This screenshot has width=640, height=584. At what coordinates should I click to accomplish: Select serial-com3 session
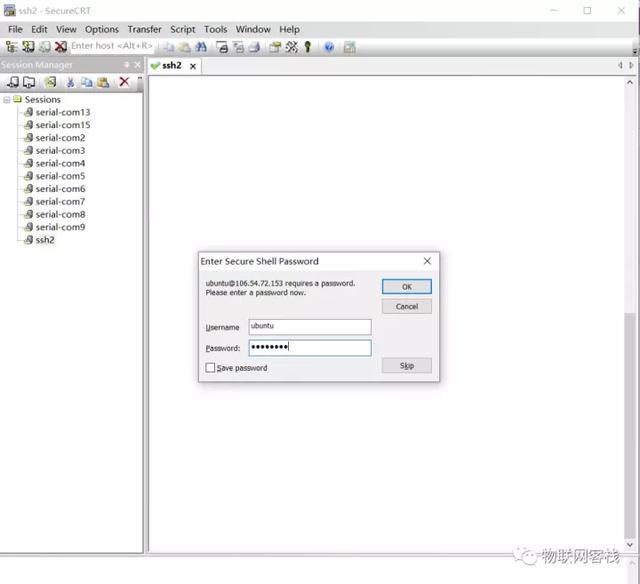pos(55,151)
